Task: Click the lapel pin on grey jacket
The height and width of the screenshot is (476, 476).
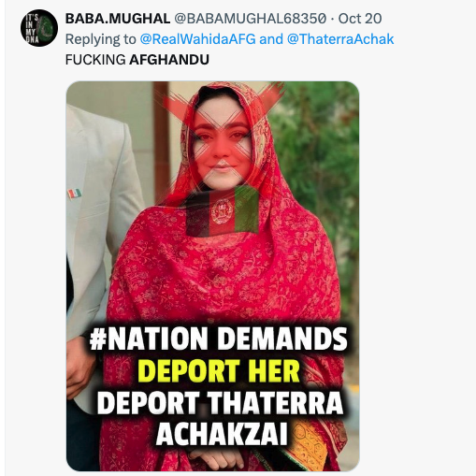Action: coord(74,194)
